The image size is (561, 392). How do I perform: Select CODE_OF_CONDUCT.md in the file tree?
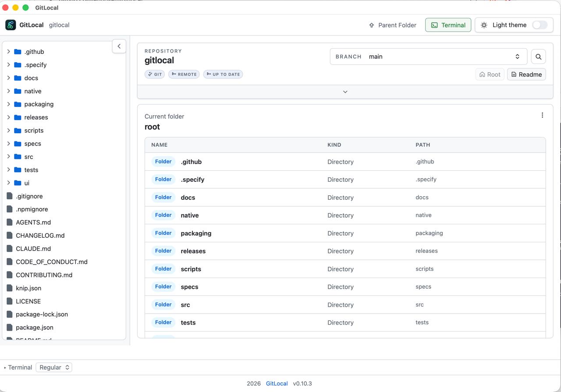(x=52, y=262)
